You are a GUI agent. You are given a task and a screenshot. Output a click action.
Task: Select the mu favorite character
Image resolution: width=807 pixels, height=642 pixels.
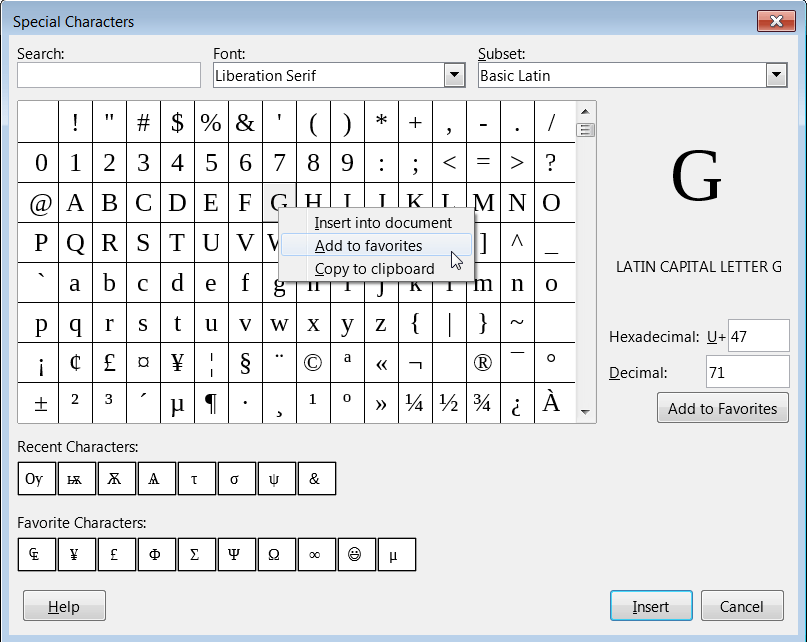(x=396, y=554)
